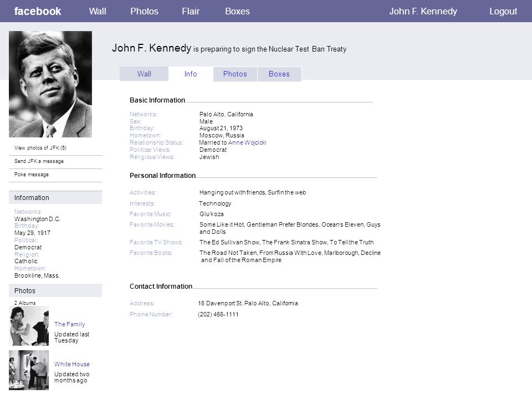Click the John F. Kennedy profile heading

[152, 48]
